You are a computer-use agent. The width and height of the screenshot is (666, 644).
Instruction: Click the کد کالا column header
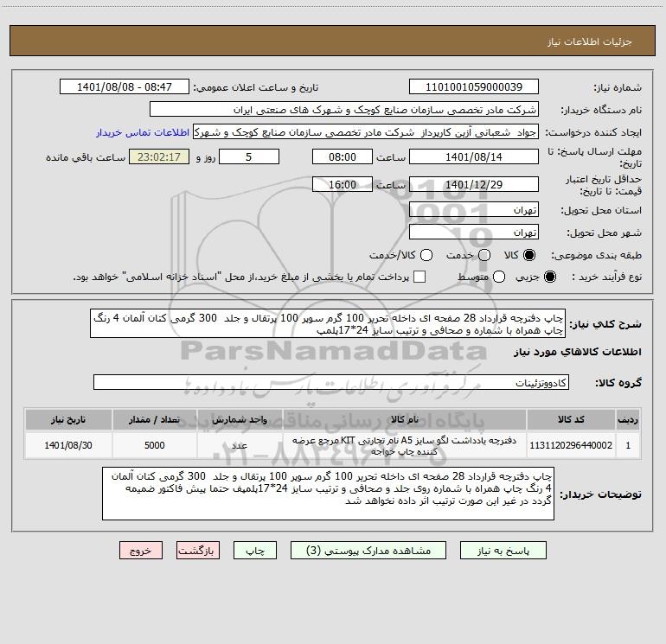(571, 420)
